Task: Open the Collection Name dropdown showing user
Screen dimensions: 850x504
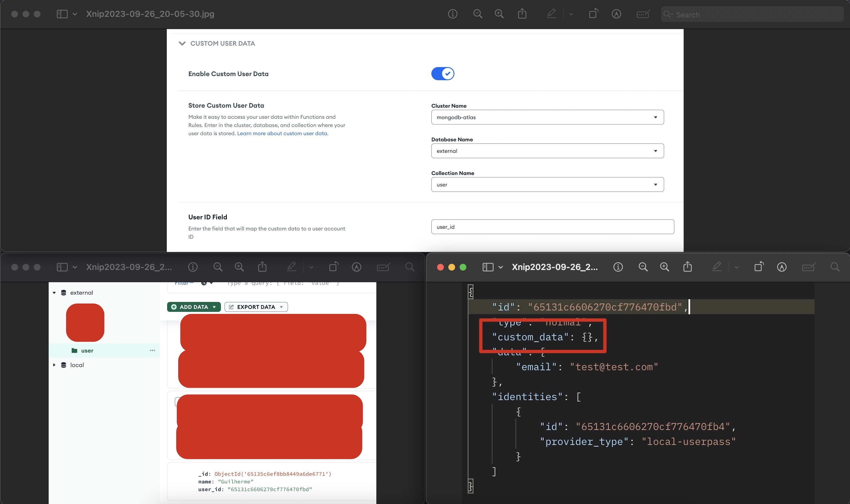Action: (x=547, y=184)
